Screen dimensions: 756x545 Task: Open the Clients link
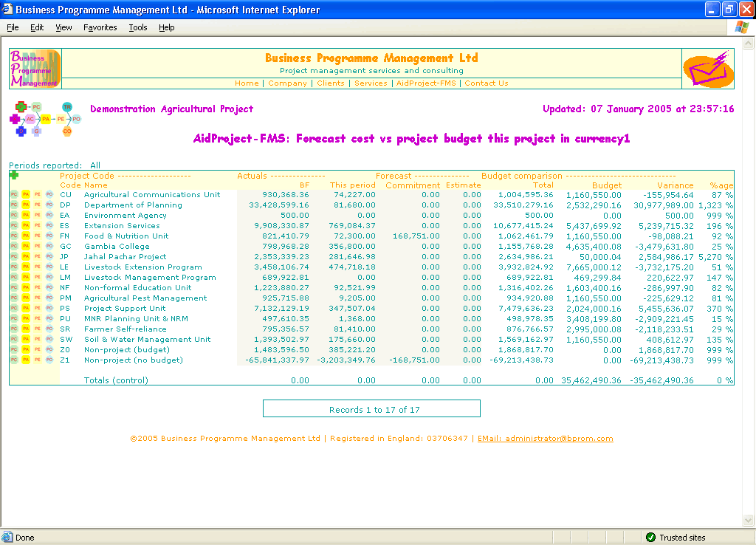point(331,83)
